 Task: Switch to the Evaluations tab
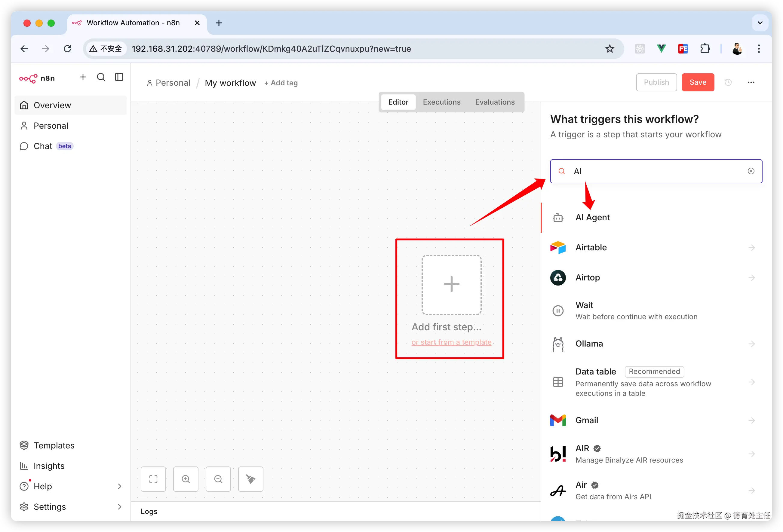click(495, 102)
